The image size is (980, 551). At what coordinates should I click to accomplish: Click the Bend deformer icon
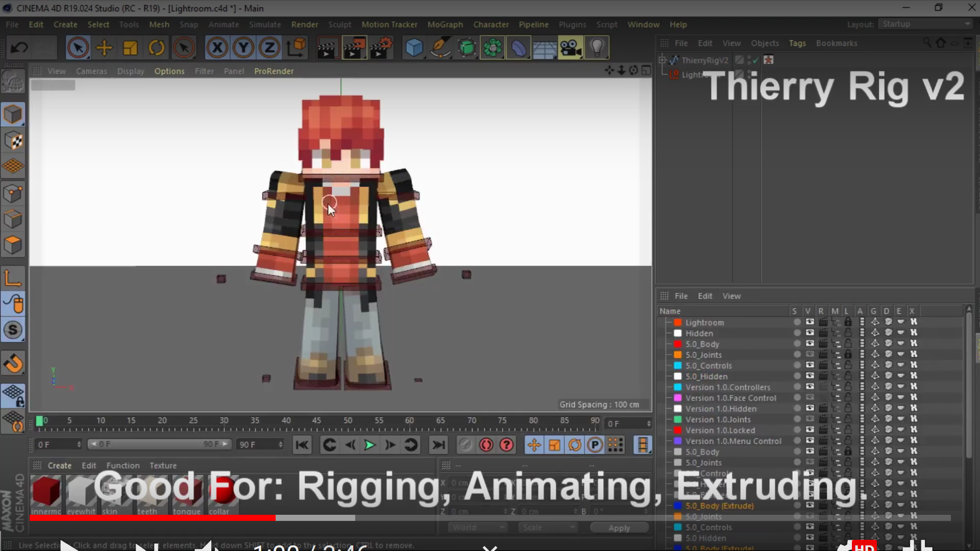click(519, 48)
